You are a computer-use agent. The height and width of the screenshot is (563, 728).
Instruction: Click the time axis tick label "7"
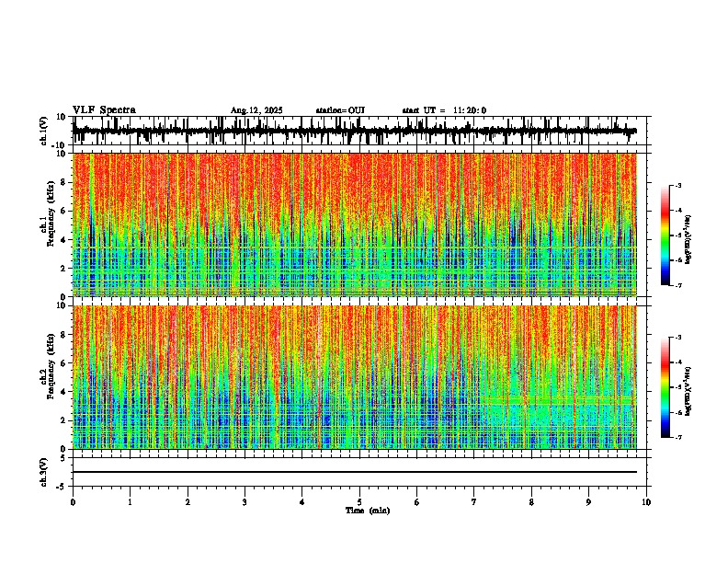(474, 502)
